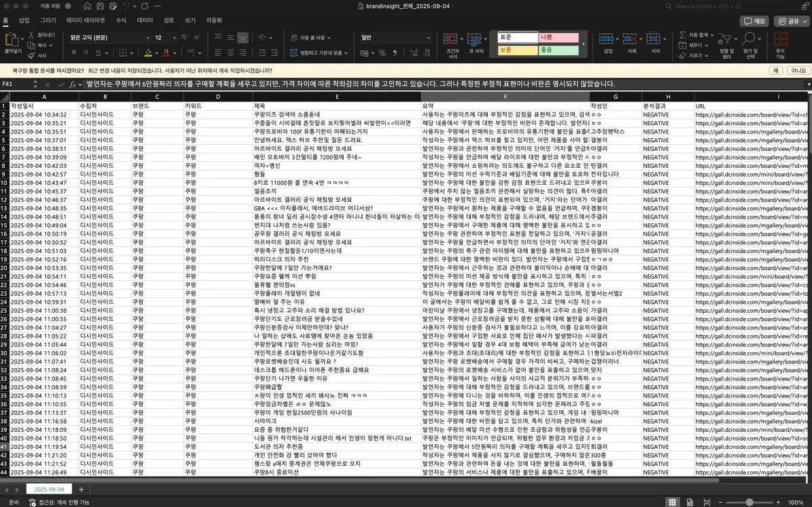Click Yes (예) in the recovery message bar

click(x=775, y=70)
